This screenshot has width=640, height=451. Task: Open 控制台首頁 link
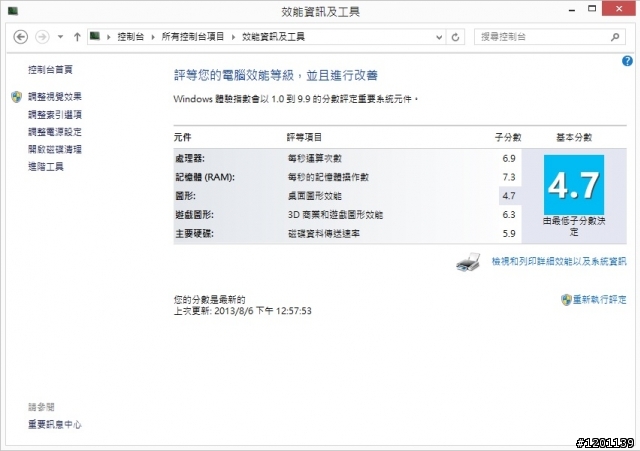coord(50,70)
